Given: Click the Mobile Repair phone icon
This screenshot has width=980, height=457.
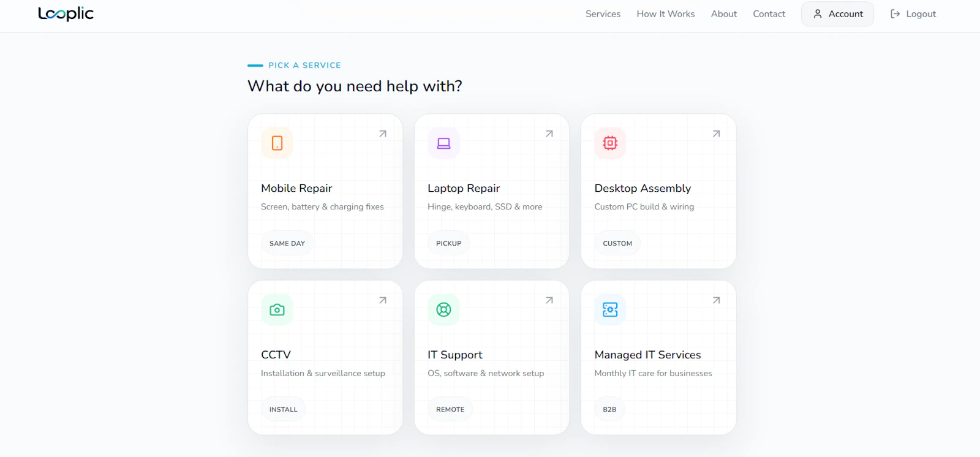Looking at the screenshot, I should pos(277,143).
